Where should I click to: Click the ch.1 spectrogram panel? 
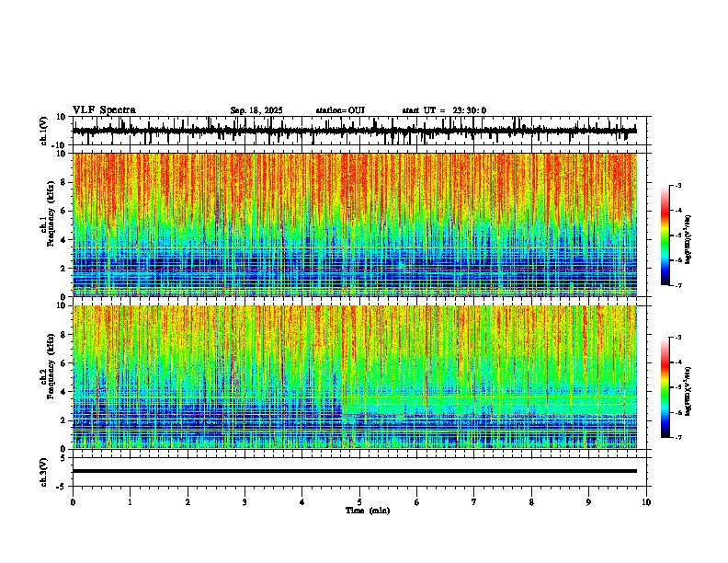click(355, 224)
